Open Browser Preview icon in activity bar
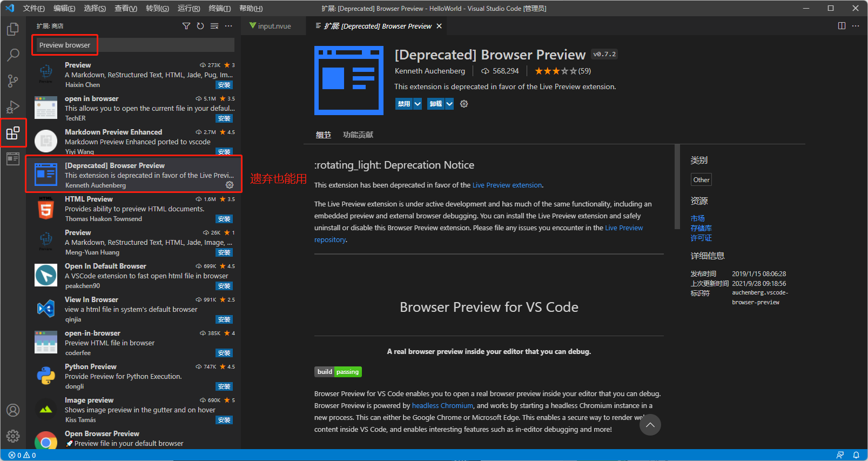Screen dimensions: 868x461 tap(13, 159)
